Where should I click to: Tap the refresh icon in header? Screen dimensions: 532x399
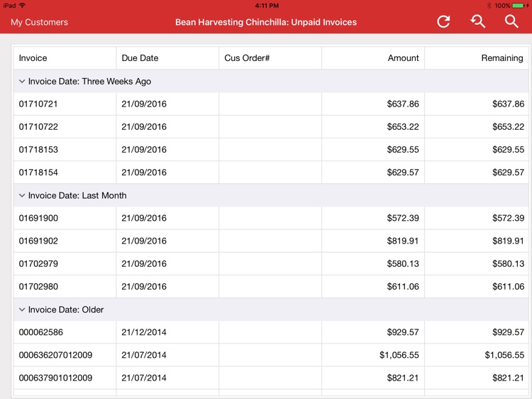(443, 22)
